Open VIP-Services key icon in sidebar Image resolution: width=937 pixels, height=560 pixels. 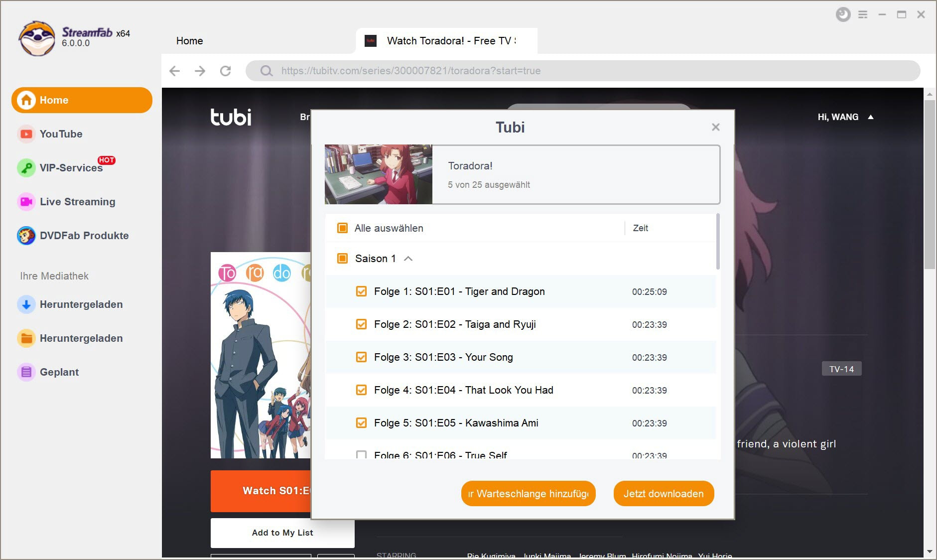[x=26, y=168]
